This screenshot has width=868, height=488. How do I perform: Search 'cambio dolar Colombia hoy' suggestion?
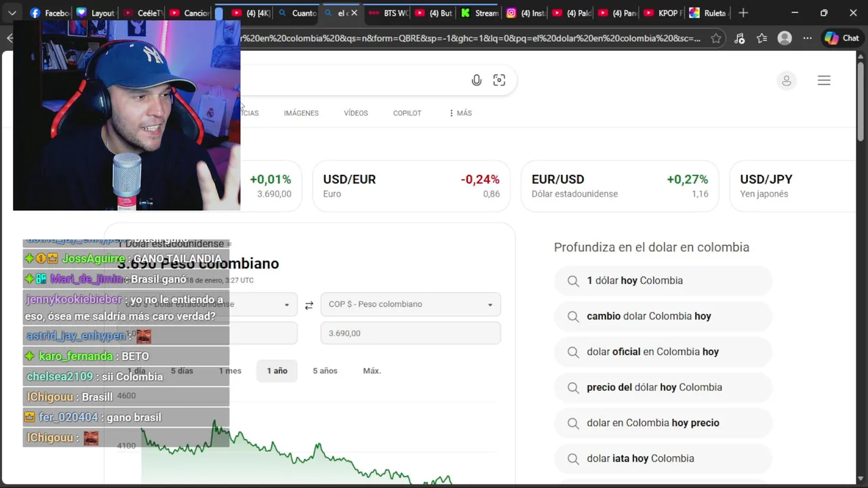pyautogui.click(x=663, y=317)
